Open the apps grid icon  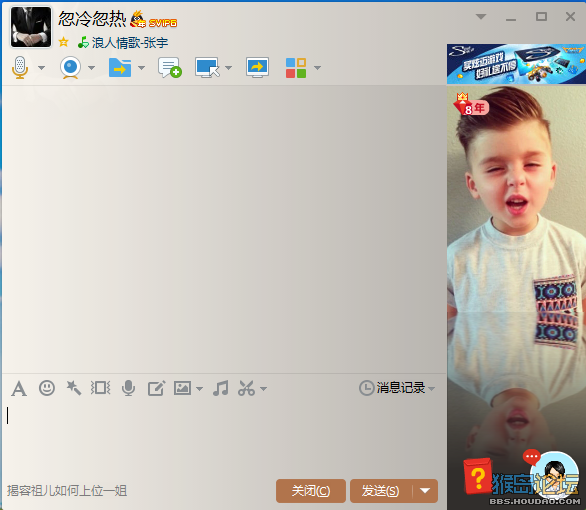(296, 68)
